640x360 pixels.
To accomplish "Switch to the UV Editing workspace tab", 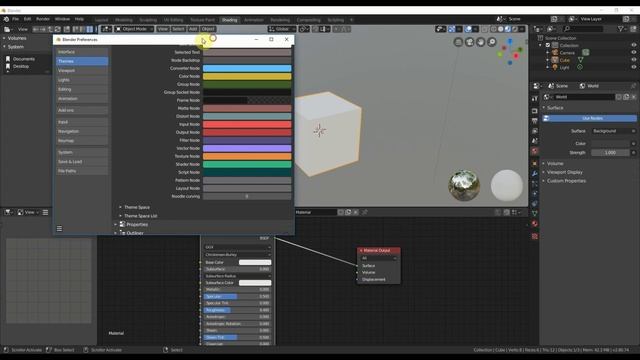I will 173,20.
